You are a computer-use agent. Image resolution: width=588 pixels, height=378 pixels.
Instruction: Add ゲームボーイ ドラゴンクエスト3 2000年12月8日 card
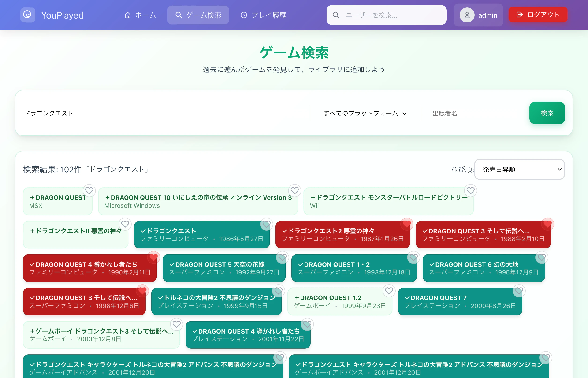tap(101, 335)
